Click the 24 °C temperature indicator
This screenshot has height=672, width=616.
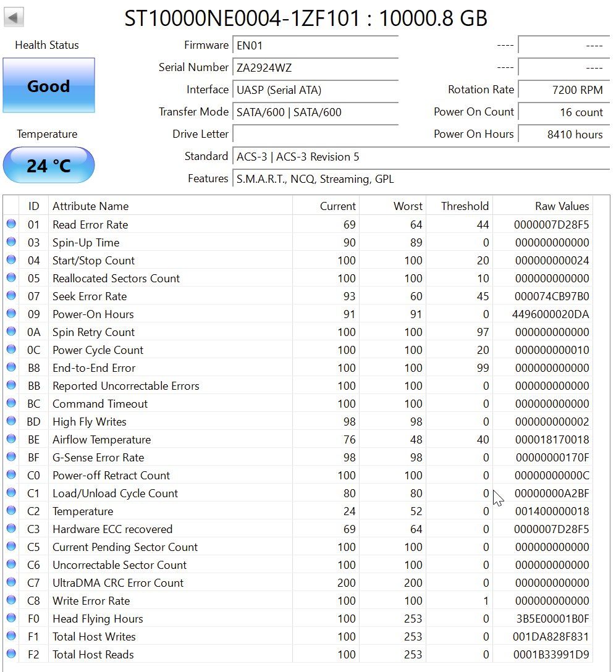(49, 165)
